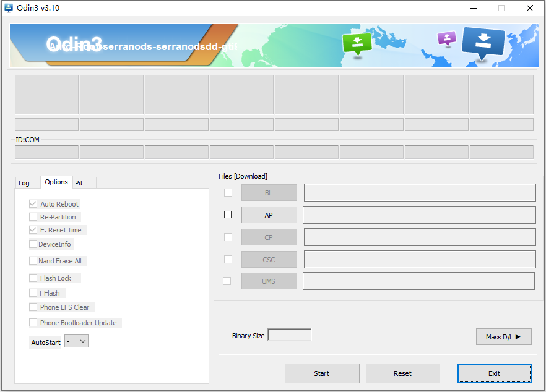Viewport: 546px width, 392px height.
Task: Switch to the Log tab
Action: pos(24,183)
